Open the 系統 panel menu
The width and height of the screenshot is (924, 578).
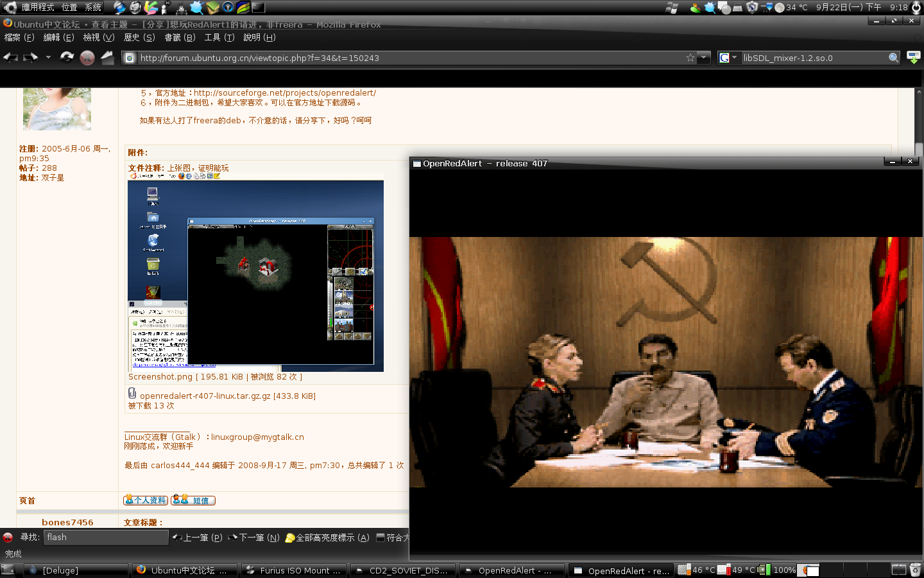(x=93, y=7)
